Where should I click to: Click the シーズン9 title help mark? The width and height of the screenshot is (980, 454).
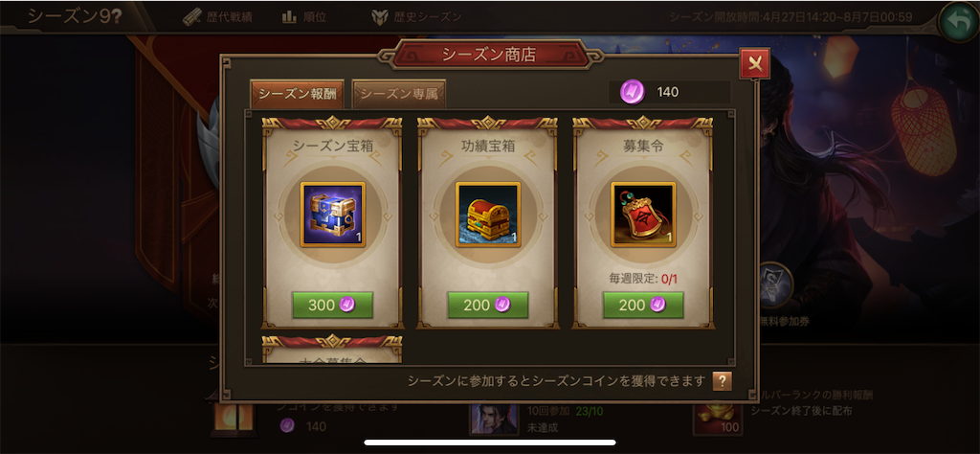(x=116, y=17)
